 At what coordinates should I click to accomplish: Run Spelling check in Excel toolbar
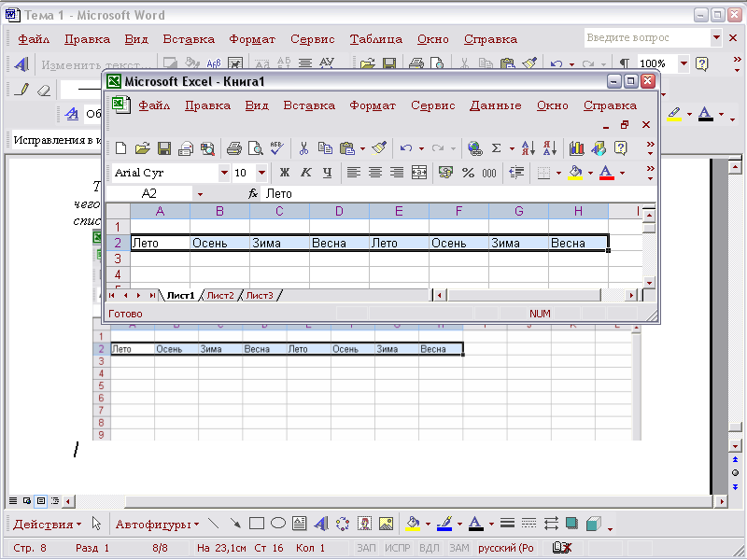click(x=276, y=148)
